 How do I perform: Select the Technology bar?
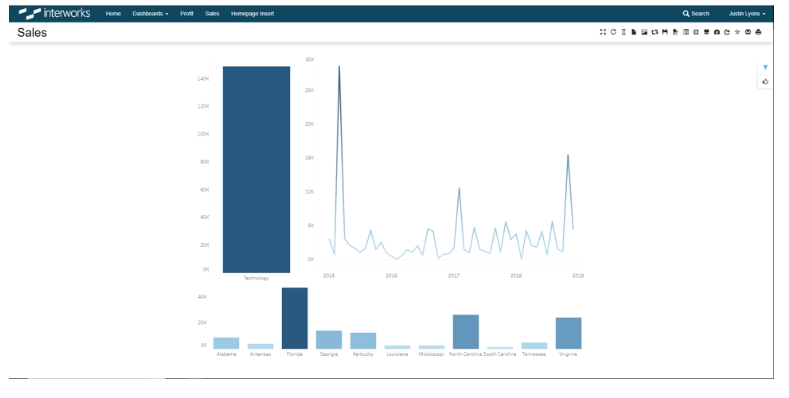[x=256, y=170]
